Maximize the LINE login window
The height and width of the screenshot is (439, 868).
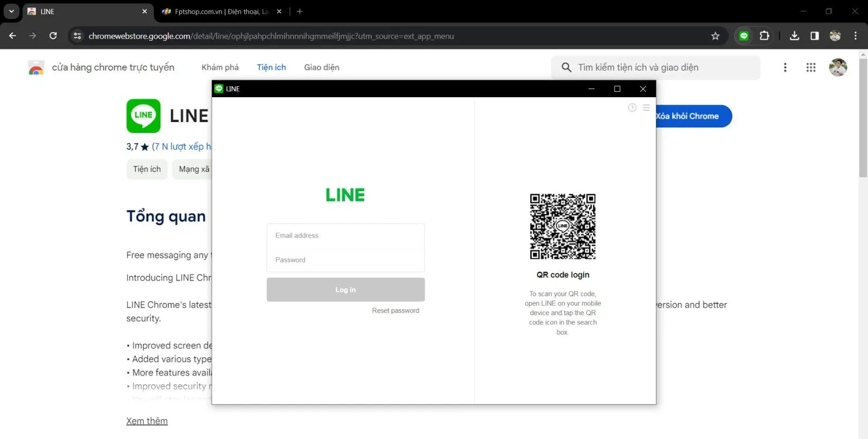(x=617, y=88)
